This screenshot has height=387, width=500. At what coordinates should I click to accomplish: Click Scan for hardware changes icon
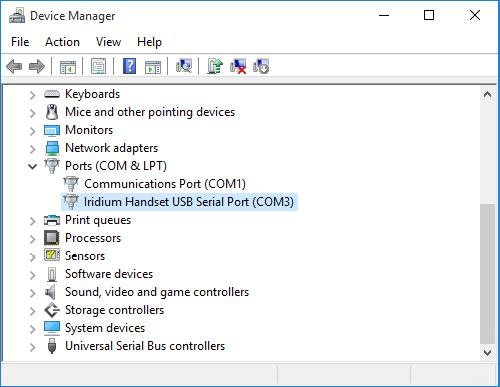click(184, 66)
